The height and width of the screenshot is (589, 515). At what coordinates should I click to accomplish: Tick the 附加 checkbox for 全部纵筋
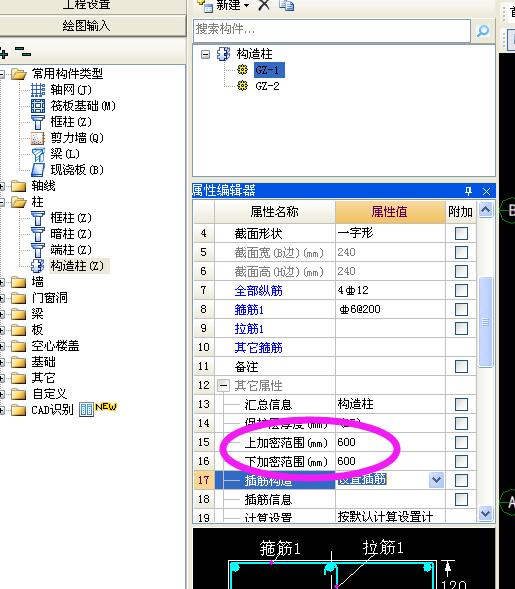click(x=461, y=290)
